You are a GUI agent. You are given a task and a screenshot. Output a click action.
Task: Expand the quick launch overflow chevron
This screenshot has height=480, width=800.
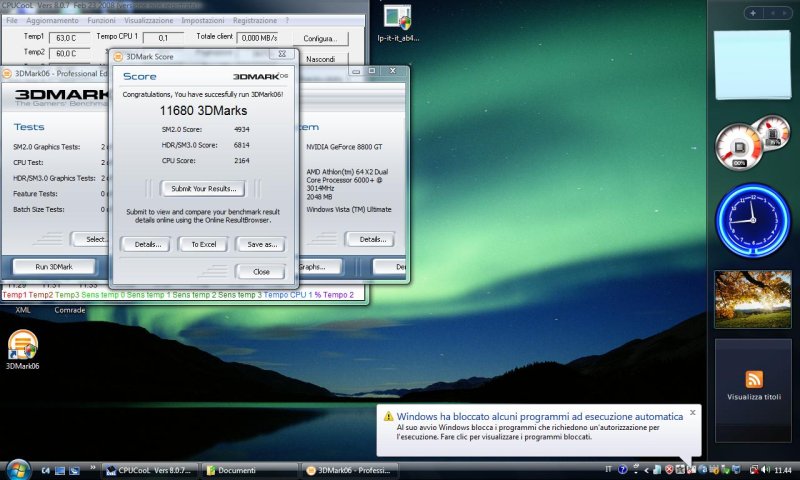pyautogui.click(x=93, y=467)
